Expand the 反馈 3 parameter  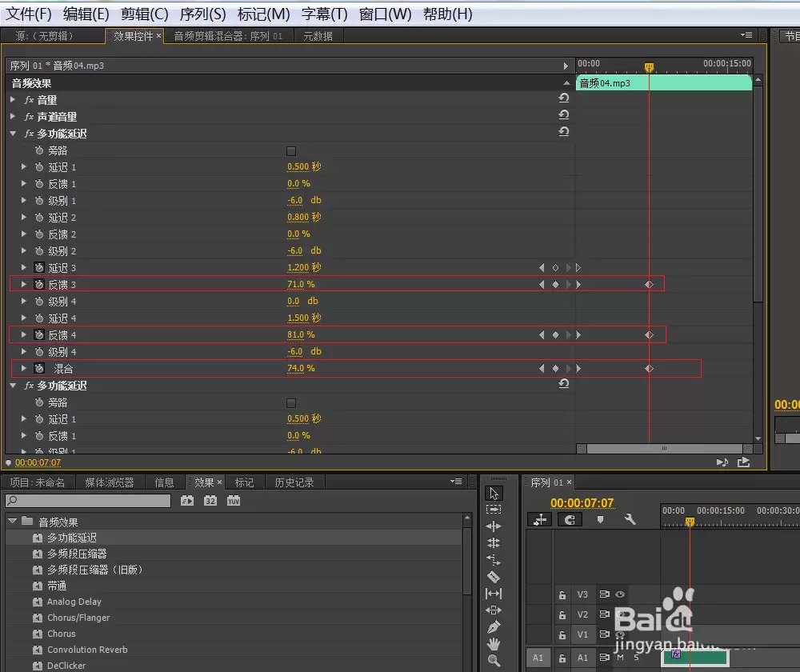click(x=23, y=284)
